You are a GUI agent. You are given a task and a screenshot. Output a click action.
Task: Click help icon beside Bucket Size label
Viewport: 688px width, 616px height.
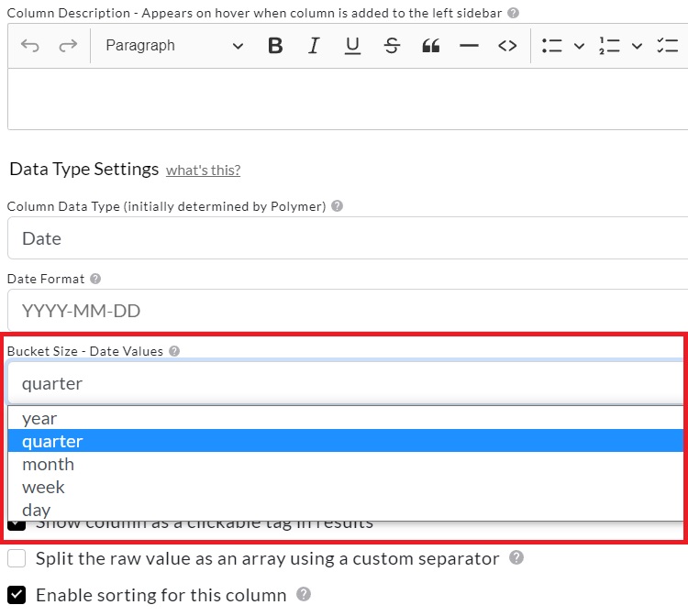pos(174,351)
